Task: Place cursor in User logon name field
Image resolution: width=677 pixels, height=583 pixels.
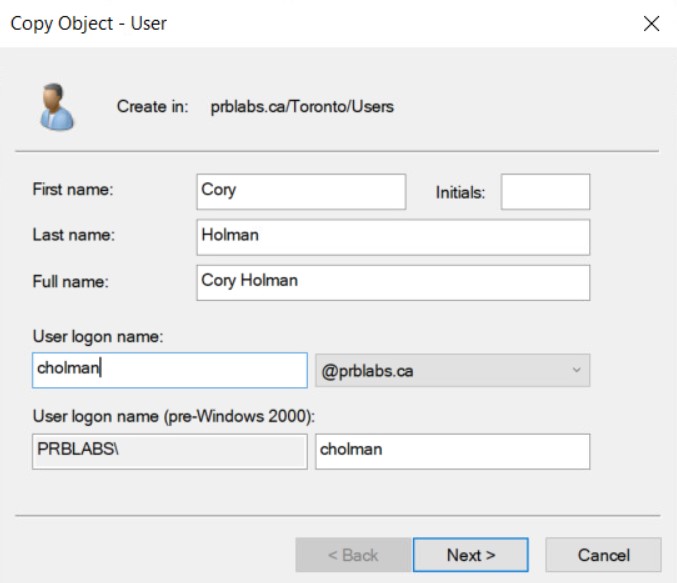Action: [x=169, y=370]
